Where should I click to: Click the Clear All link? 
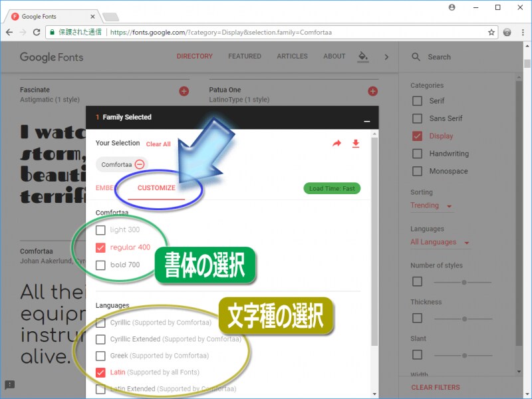pos(158,144)
